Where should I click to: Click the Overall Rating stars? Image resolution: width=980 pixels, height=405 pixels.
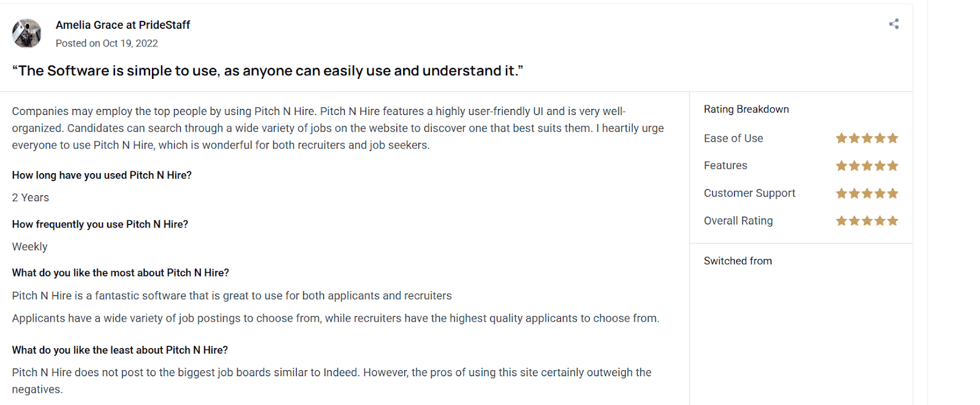click(x=867, y=221)
